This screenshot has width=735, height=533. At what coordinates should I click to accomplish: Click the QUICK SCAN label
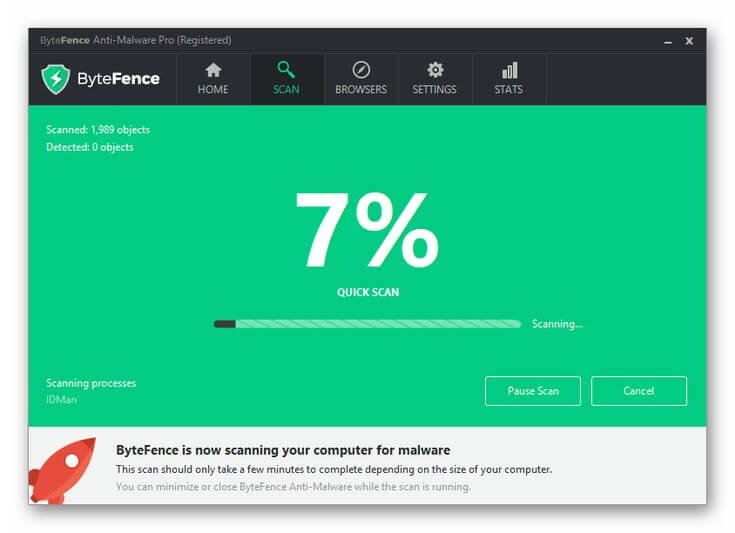point(368,292)
